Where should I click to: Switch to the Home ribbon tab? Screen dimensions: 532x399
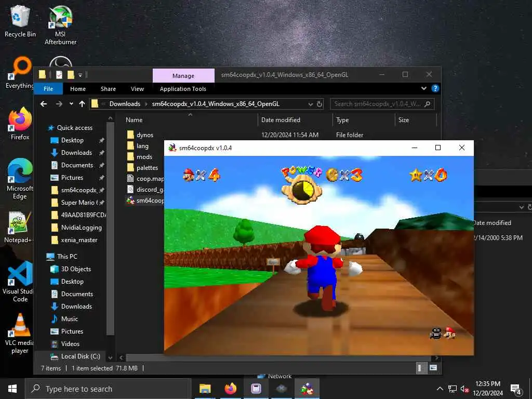[x=78, y=88]
